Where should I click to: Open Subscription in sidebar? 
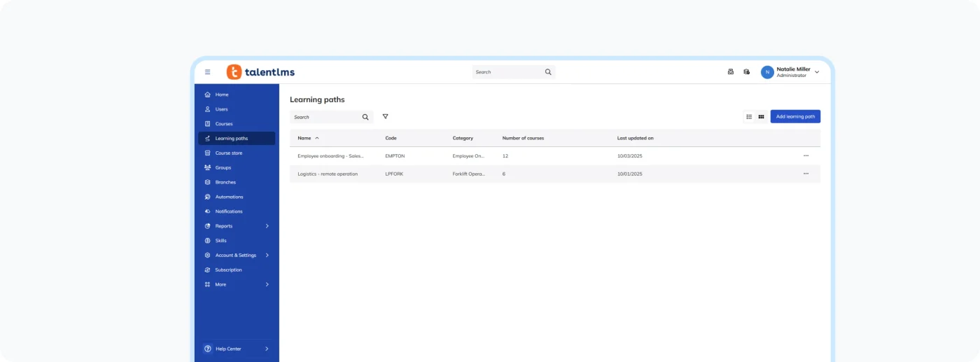[237, 270]
